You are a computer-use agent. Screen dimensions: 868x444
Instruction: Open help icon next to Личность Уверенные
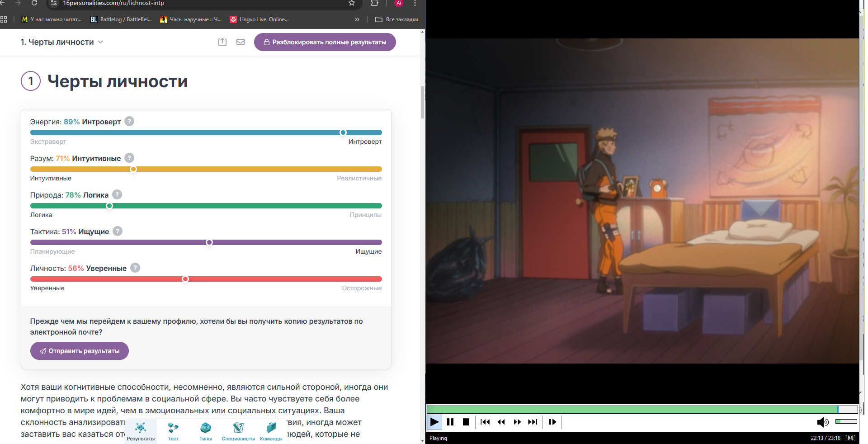[x=135, y=268]
